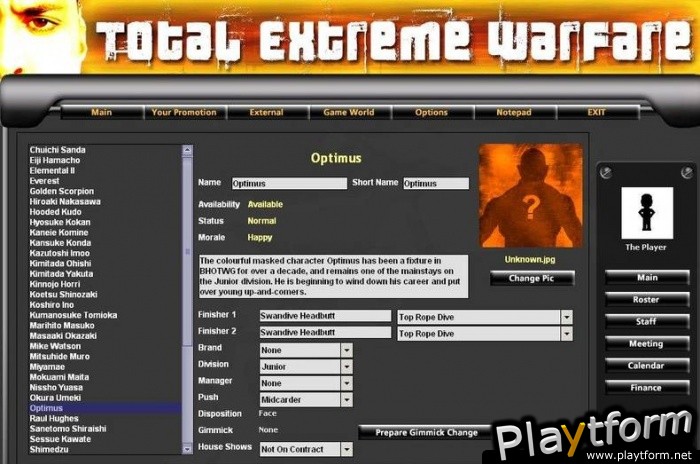This screenshot has width=700, height=464.
Task: Click the Change Pic button
Action: tap(532, 278)
